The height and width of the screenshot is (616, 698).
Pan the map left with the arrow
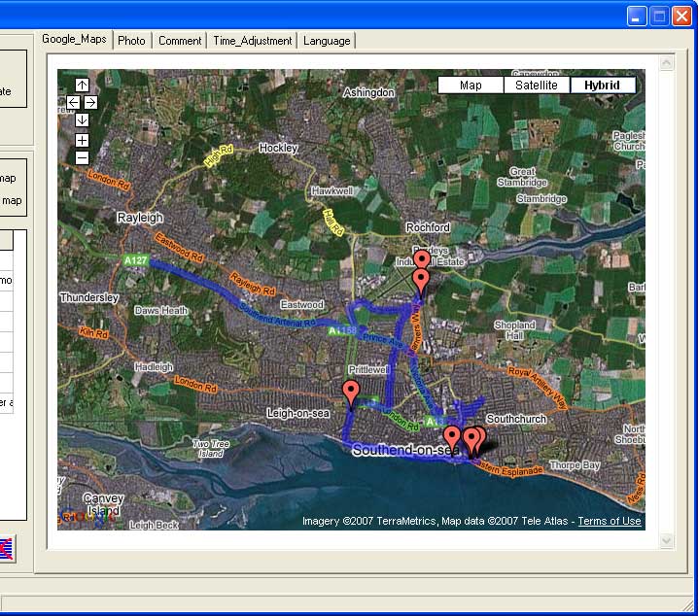point(74,103)
